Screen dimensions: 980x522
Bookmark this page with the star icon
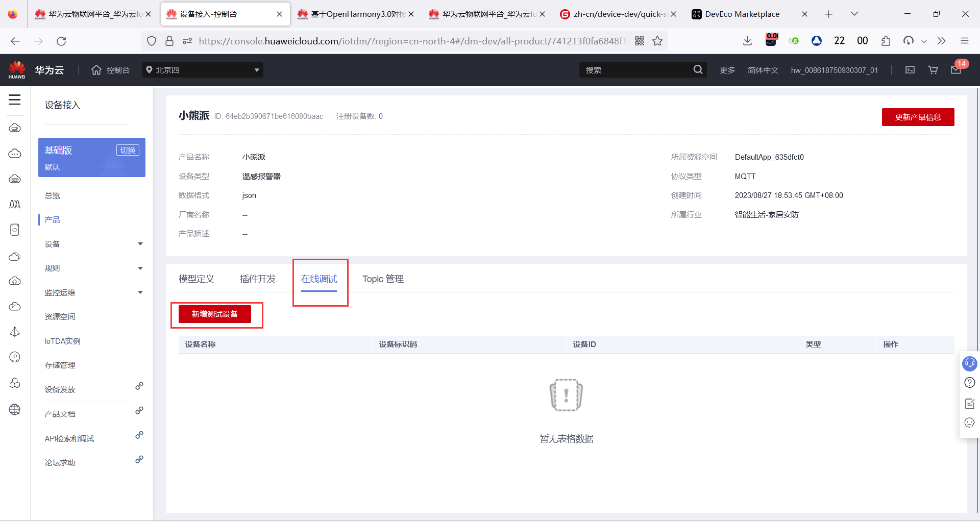(x=657, y=41)
